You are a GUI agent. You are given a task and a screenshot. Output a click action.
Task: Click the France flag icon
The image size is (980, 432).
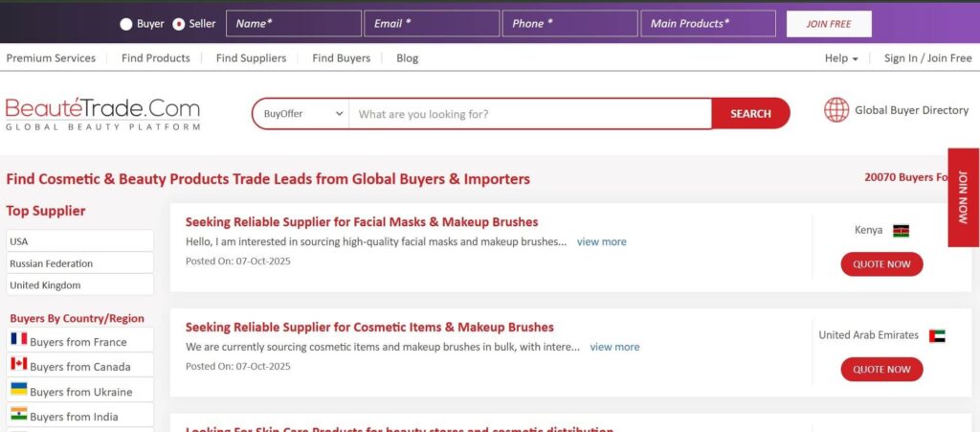[18, 340]
